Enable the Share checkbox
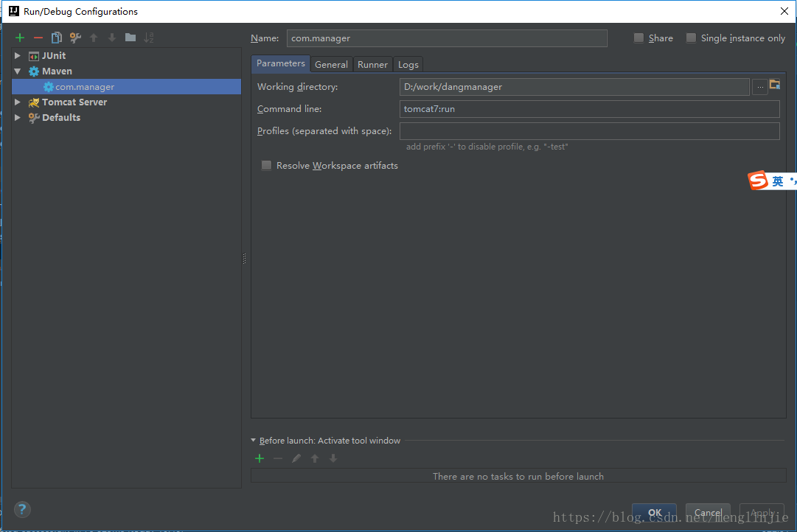The height and width of the screenshot is (532, 797). coord(639,38)
